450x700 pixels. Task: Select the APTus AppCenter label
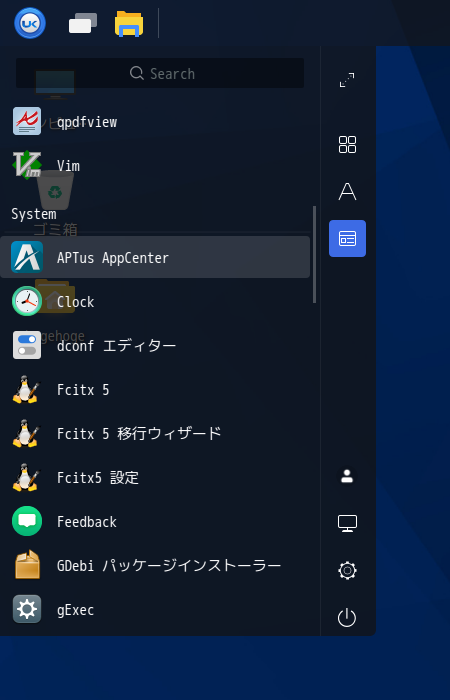(x=113, y=258)
